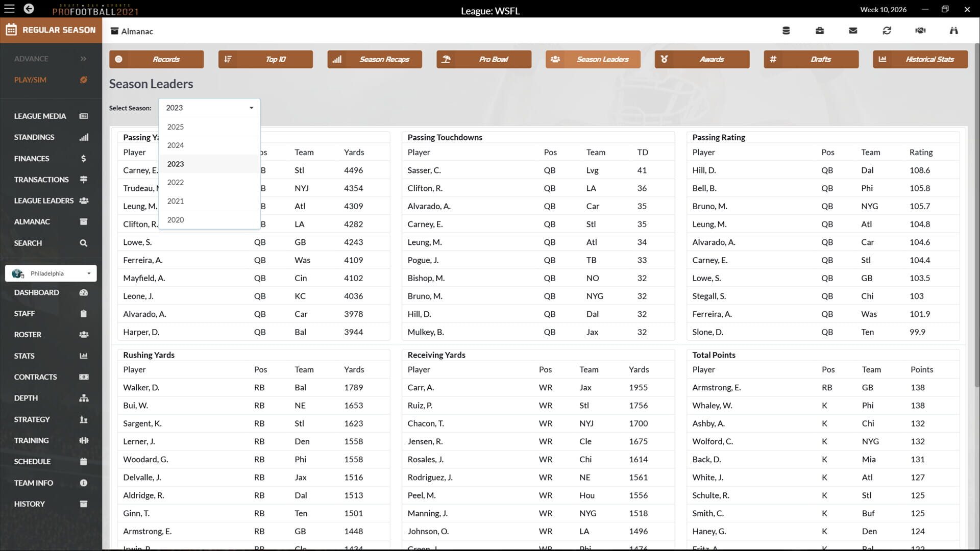This screenshot has width=980, height=551.
Task: Select 2022 in season list
Action: [x=209, y=183]
